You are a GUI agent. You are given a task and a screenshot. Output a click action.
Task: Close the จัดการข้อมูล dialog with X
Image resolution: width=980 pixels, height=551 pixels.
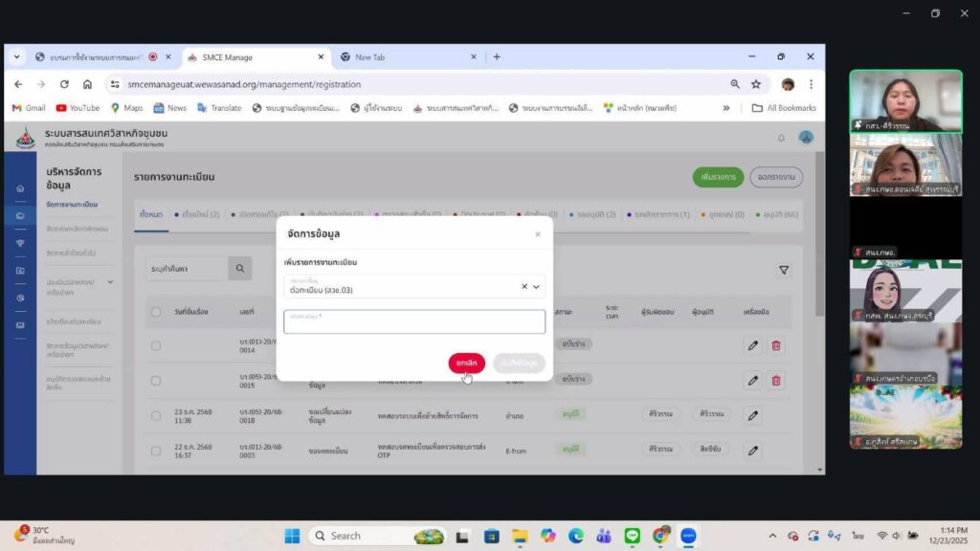point(537,233)
